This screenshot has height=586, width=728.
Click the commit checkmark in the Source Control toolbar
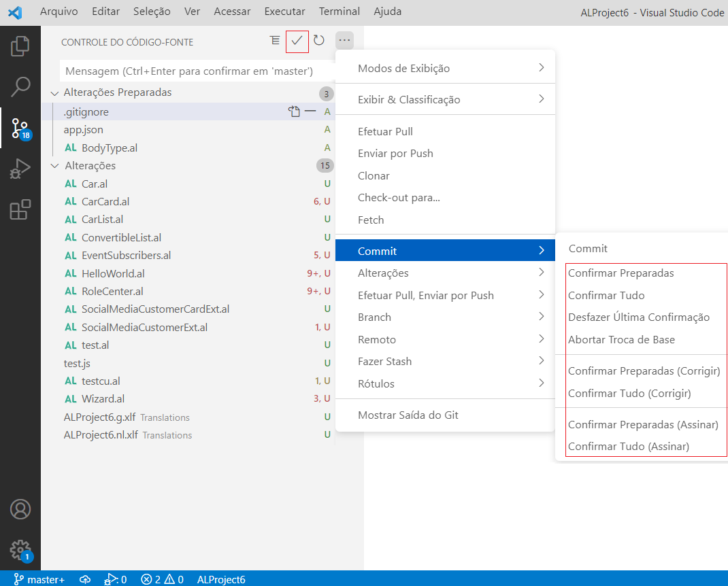click(x=297, y=41)
